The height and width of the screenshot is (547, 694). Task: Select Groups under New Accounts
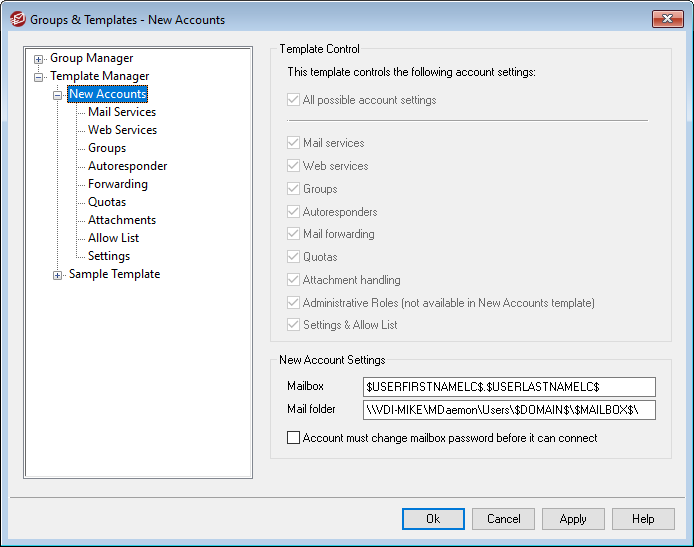(107, 148)
